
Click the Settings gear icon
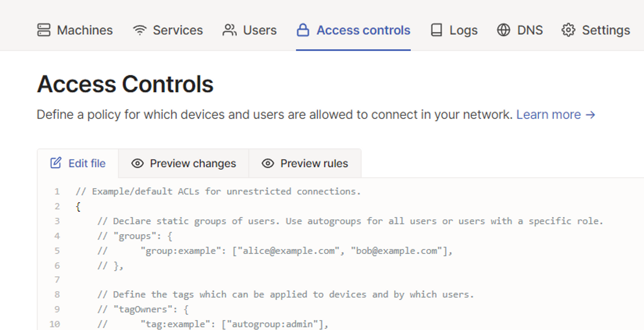pyautogui.click(x=568, y=30)
